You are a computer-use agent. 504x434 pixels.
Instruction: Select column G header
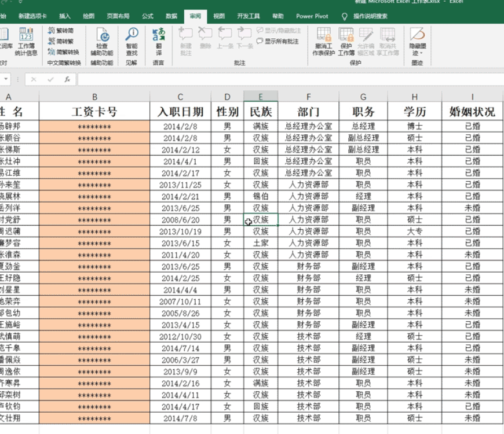click(x=363, y=97)
